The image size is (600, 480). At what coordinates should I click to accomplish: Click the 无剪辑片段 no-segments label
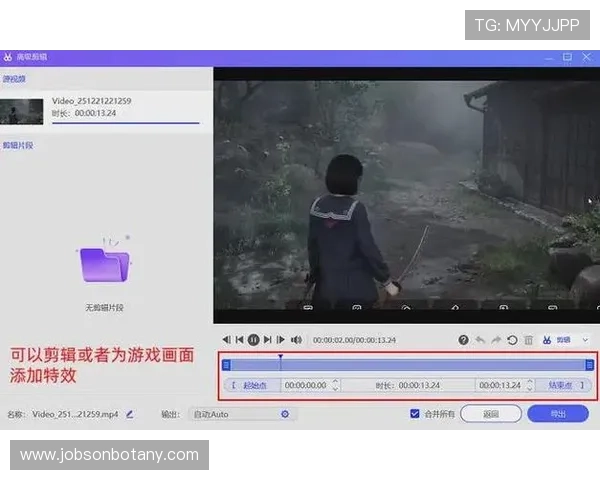(104, 307)
